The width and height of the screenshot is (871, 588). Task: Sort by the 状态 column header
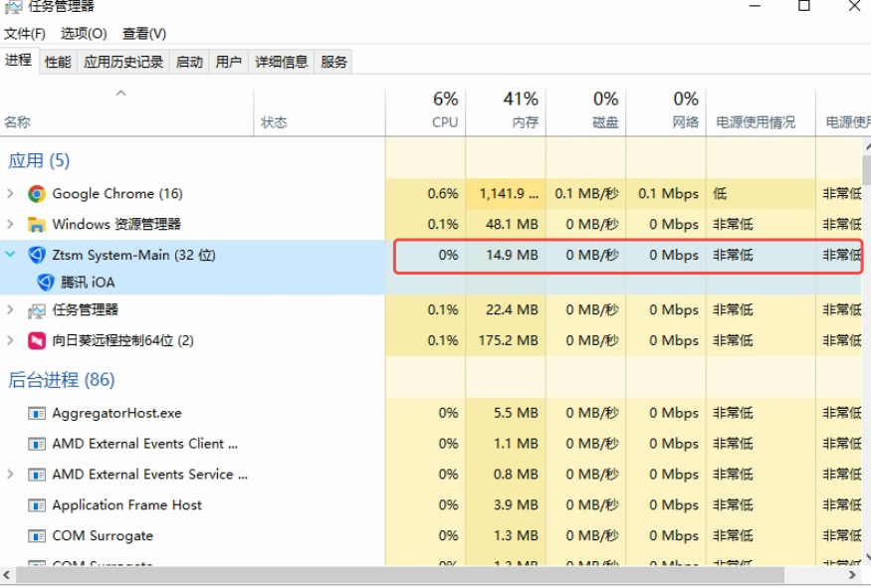pyautogui.click(x=320, y=112)
